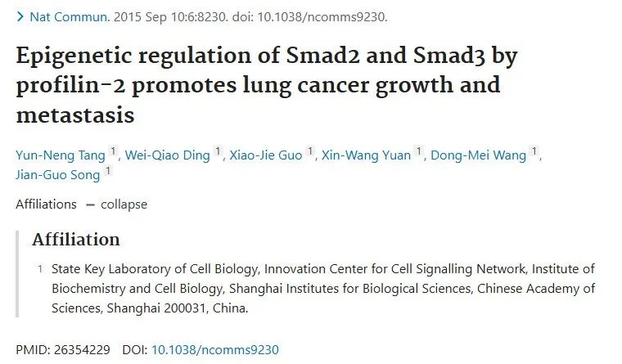This screenshot has width=622, height=364.
Task: Click affiliation superscript 1 after Dong-Mei Wang
Action: (x=534, y=151)
